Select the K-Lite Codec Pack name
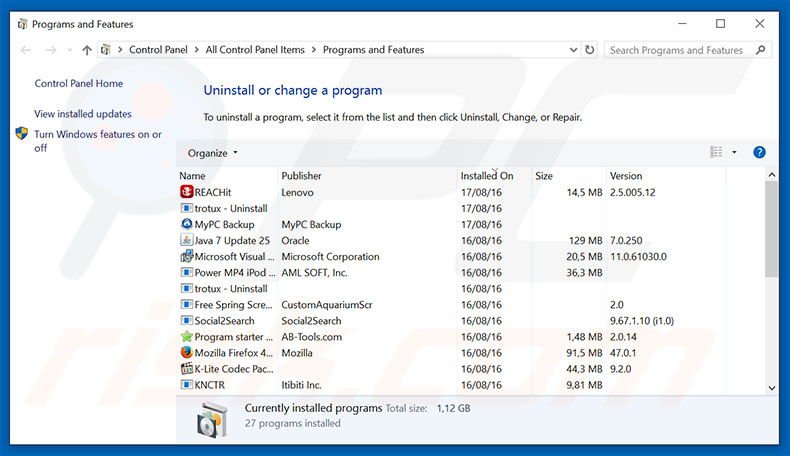790x456 pixels. point(234,369)
